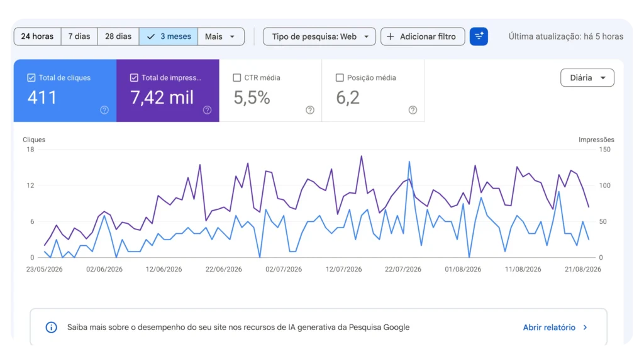Open help icon on Posição média card

pos(413,110)
